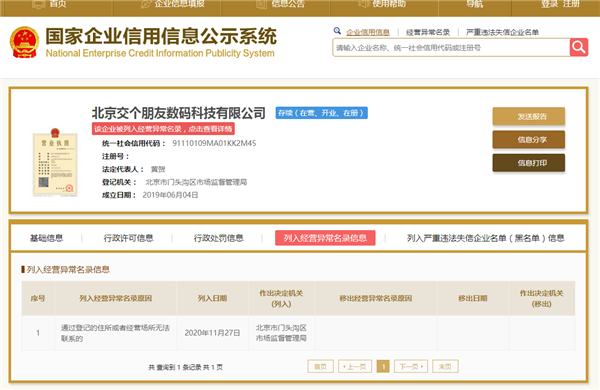Click the 列入日期 column header
The image size is (600, 390).
point(212,299)
